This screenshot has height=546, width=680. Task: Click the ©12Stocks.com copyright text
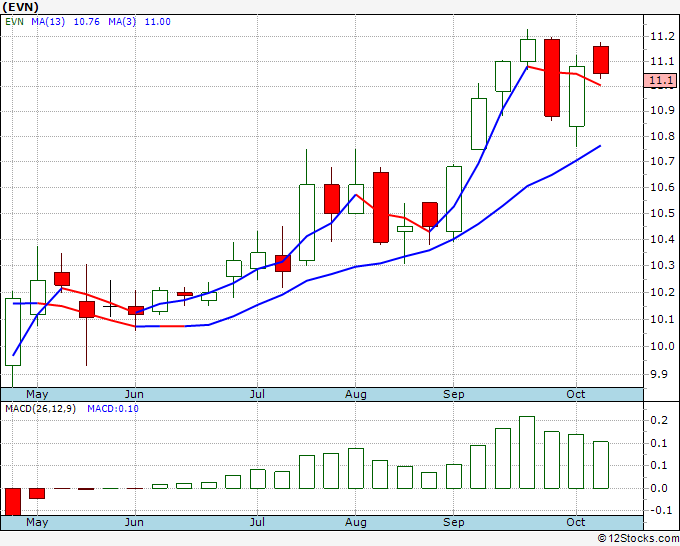pos(638,539)
